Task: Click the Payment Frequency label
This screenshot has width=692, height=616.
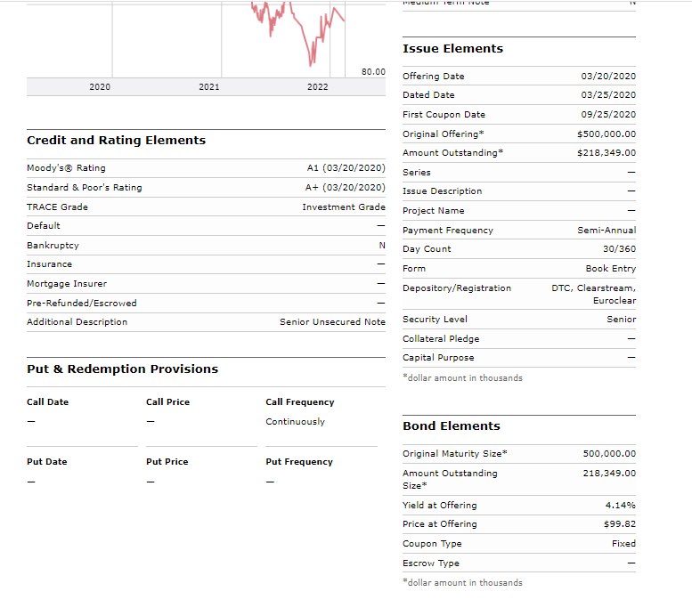Action: click(x=448, y=231)
